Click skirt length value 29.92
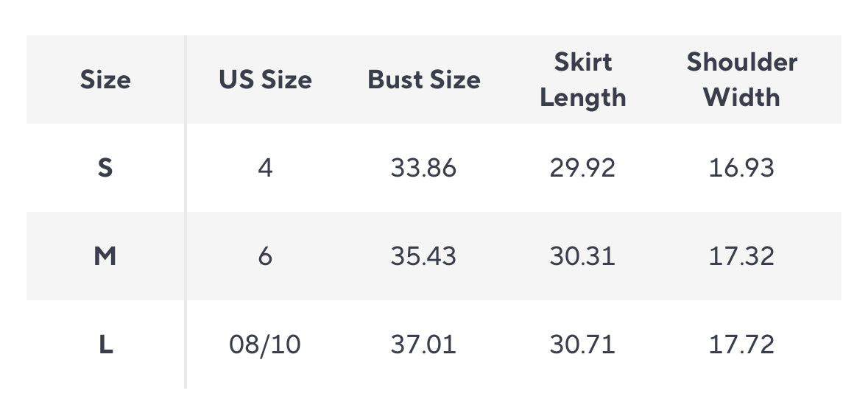The width and height of the screenshot is (868, 396). point(582,168)
